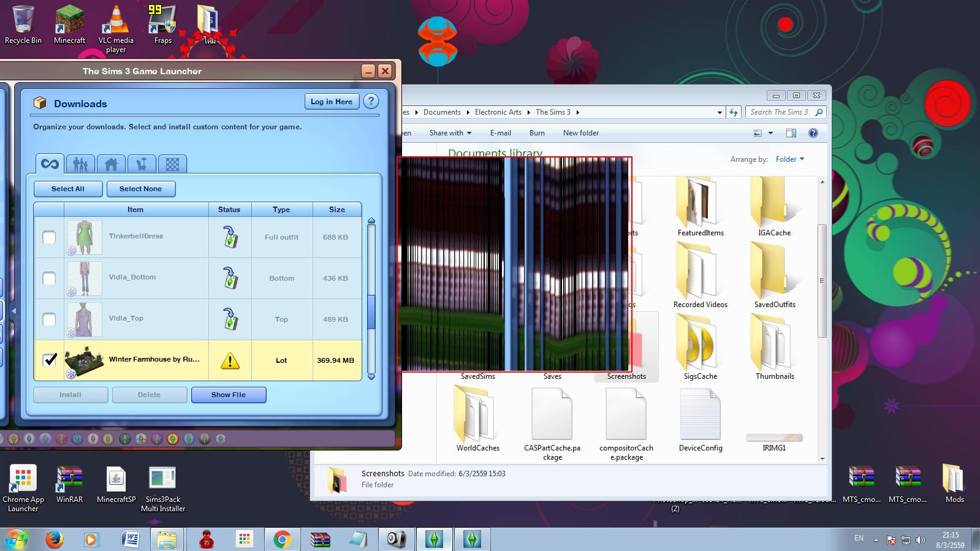Select the WorldCaches folder

[478, 419]
